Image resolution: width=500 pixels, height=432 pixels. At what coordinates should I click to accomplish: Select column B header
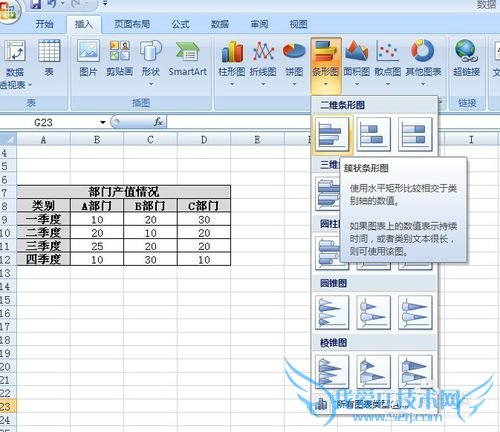[x=97, y=140]
